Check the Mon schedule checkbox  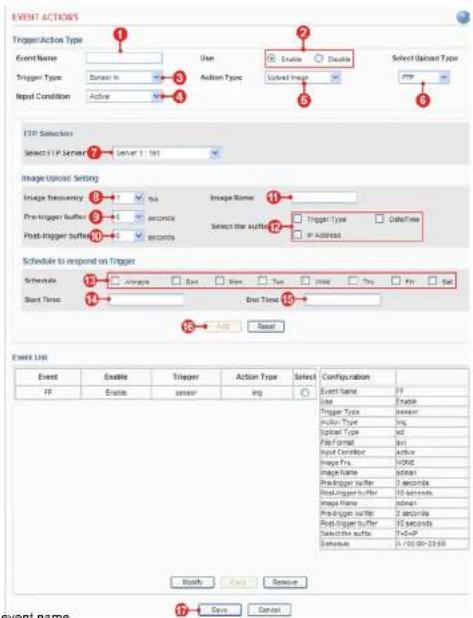click(220, 281)
